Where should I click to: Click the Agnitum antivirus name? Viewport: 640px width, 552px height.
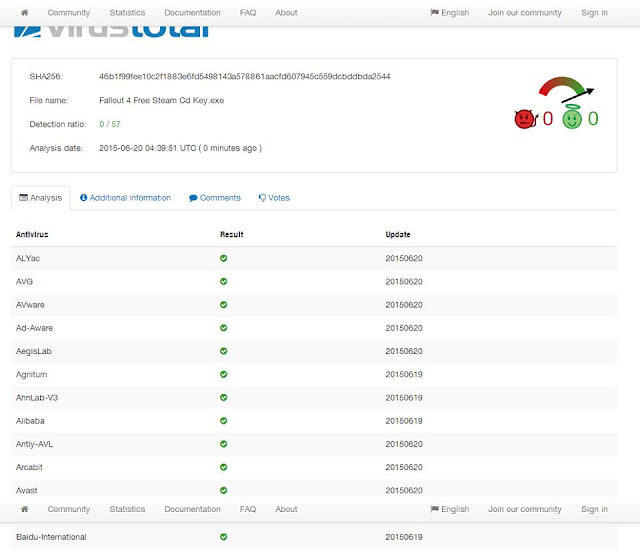click(31, 374)
